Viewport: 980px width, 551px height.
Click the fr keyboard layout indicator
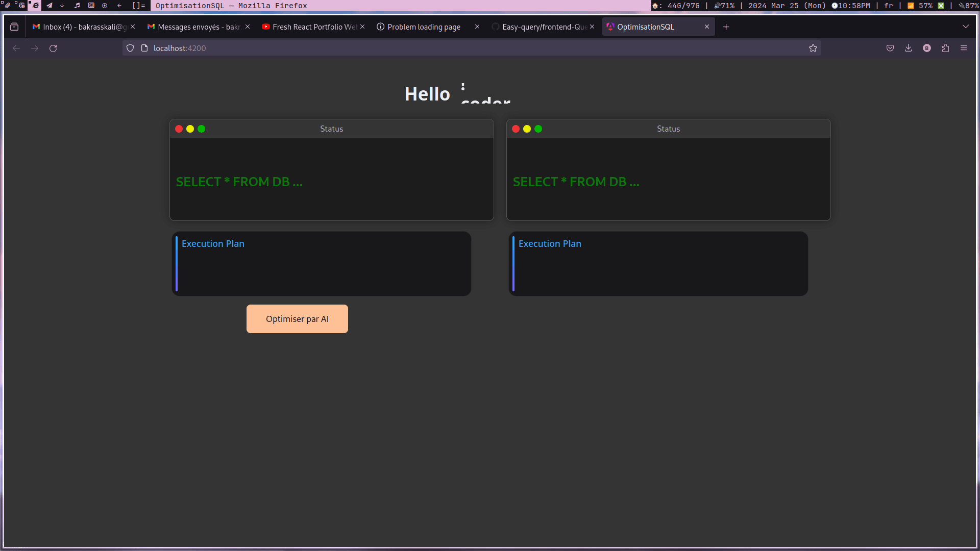[x=889, y=6]
